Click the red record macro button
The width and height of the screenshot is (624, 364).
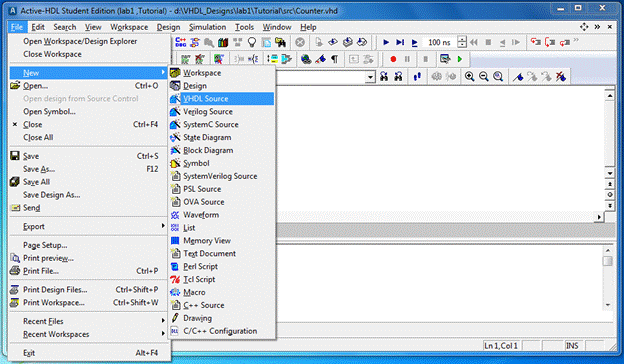[393, 59]
